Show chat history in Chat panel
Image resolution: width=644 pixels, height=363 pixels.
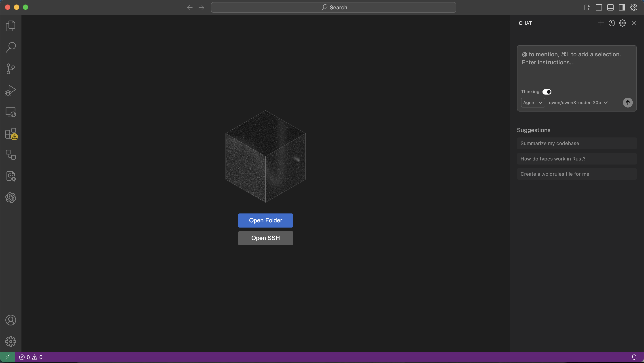click(612, 23)
